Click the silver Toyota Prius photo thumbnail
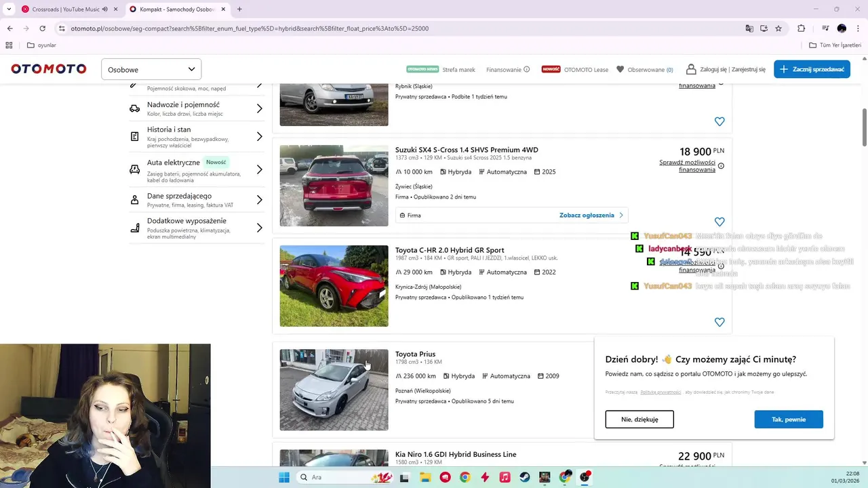868x488 pixels. [334, 390]
